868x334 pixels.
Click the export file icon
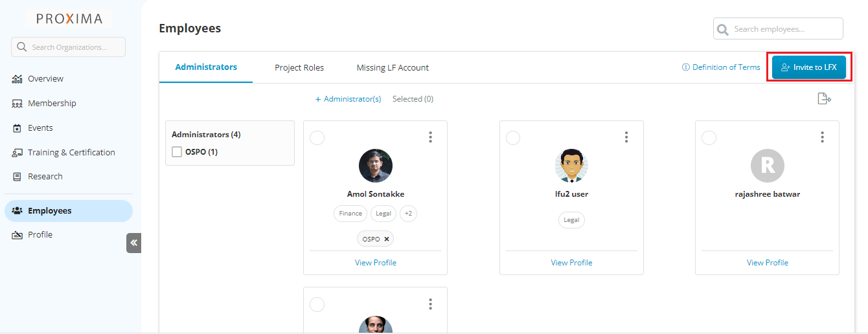click(824, 99)
